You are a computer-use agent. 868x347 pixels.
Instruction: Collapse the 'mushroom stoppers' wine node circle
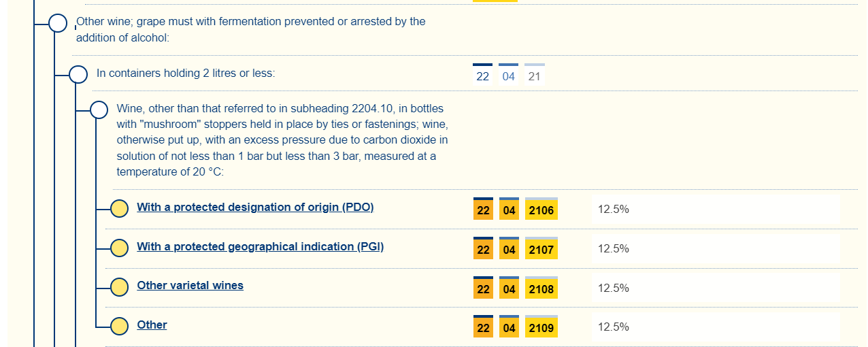tap(99, 110)
